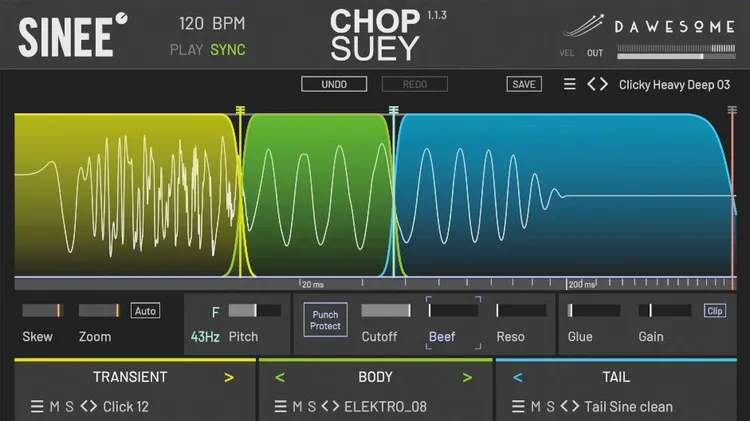Click the SINEE logo
The height and width of the screenshot is (421, 750).
[73, 35]
